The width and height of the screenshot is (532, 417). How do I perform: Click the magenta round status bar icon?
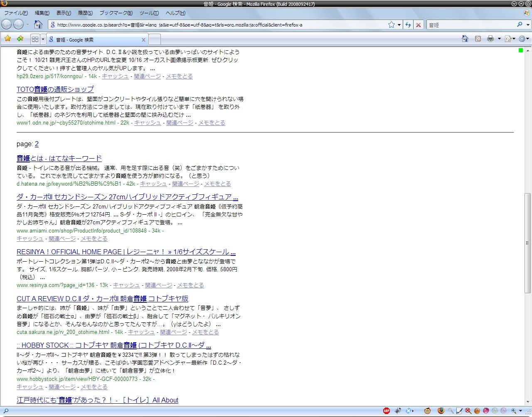486,411
